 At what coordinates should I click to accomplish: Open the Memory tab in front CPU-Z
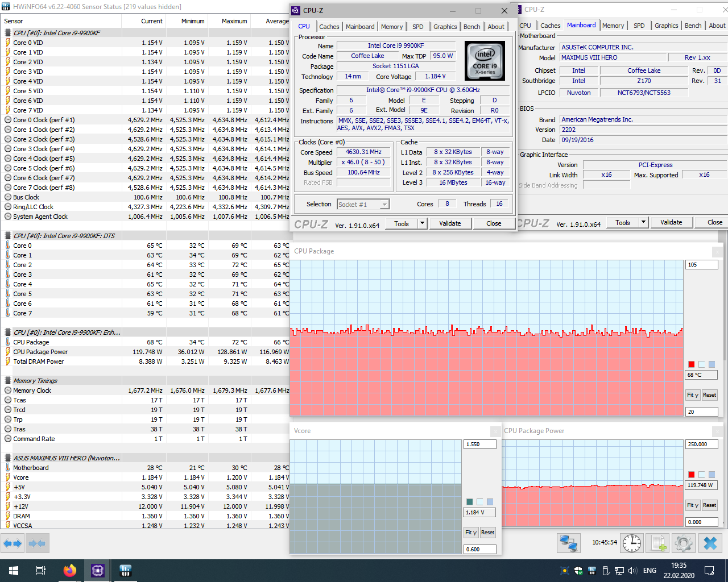392,27
